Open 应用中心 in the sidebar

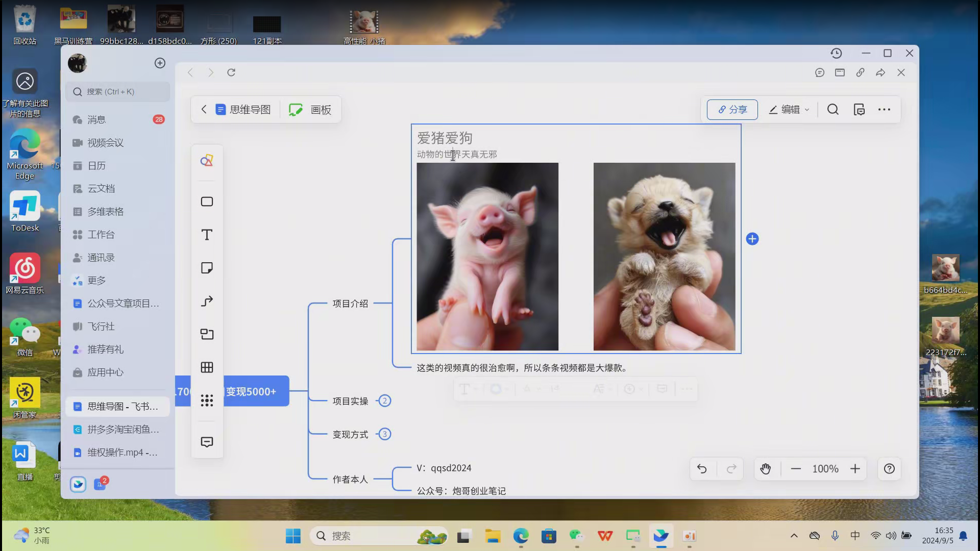118,372
